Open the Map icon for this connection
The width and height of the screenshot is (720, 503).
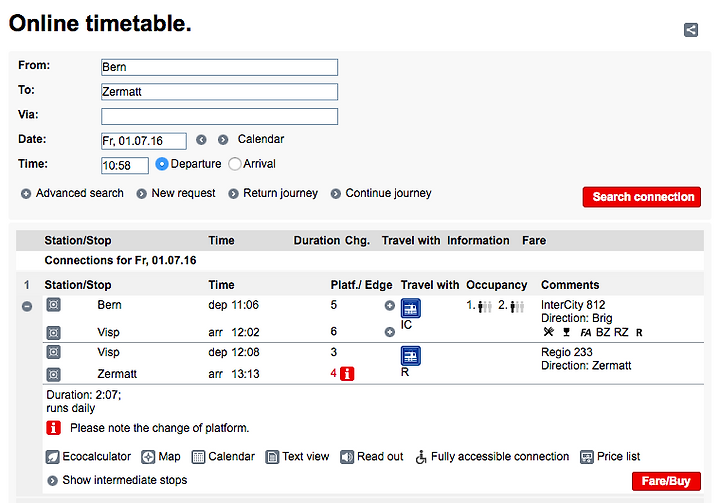(148, 457)
